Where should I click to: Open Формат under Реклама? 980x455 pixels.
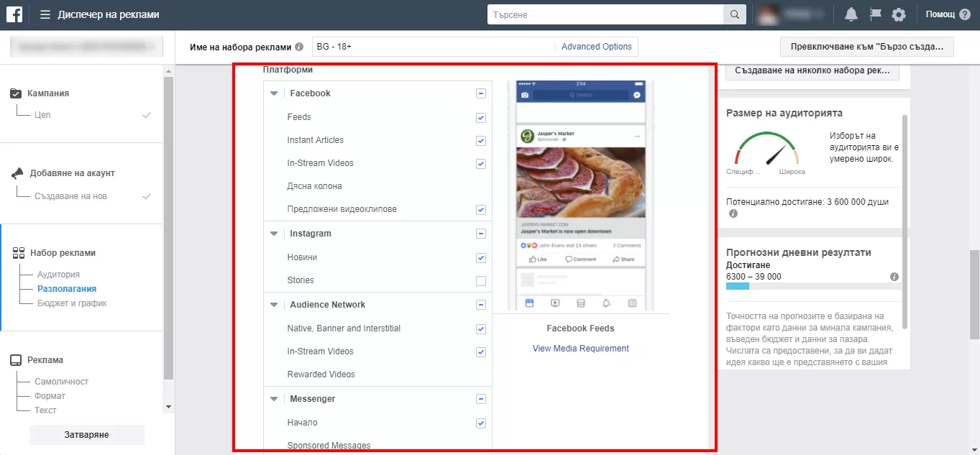click(x=50, y=396)
